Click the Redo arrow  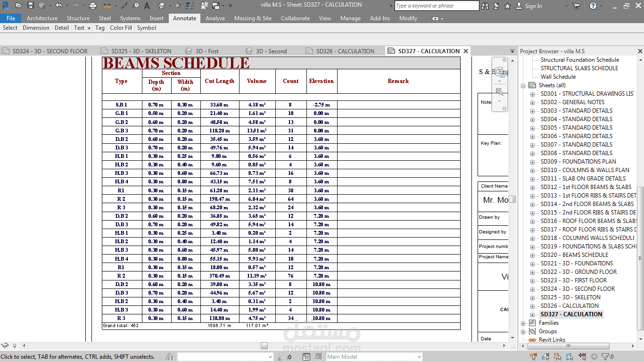point(75,6)
